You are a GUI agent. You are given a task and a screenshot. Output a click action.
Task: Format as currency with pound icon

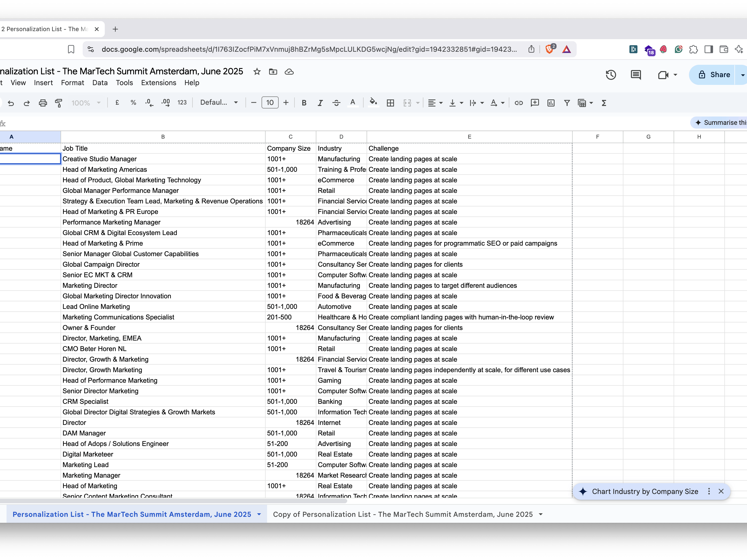click(x=117, y=103)
